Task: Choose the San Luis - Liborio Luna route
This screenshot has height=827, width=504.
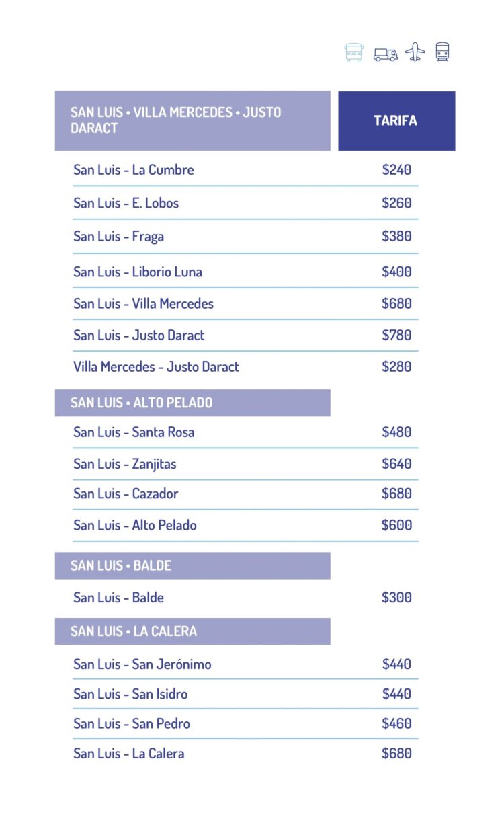Action: click(x=137, y=272)
